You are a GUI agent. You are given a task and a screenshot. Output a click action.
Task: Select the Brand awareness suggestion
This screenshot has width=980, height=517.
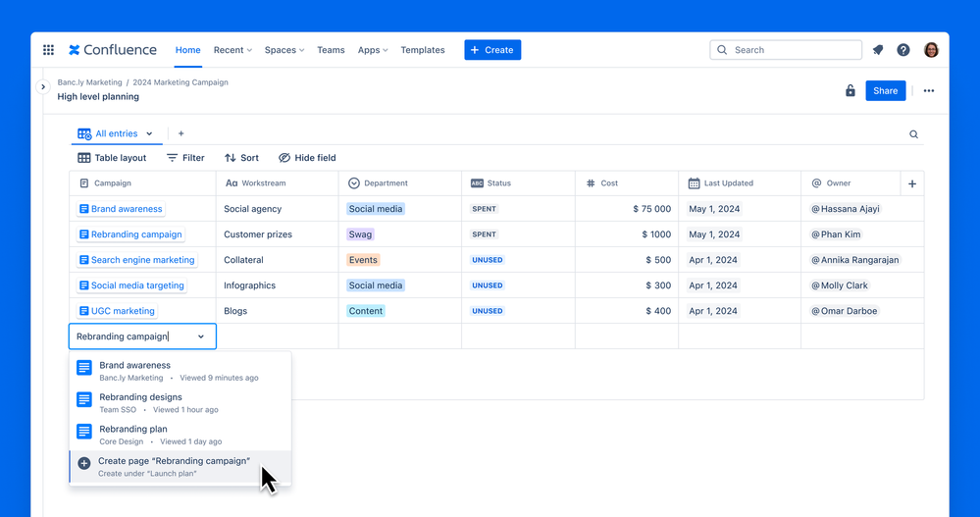(x=180, y=371)
